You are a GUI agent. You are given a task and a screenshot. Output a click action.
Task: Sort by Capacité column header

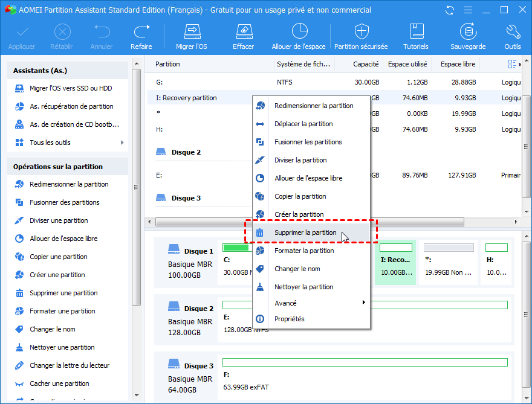pos(366,65)
